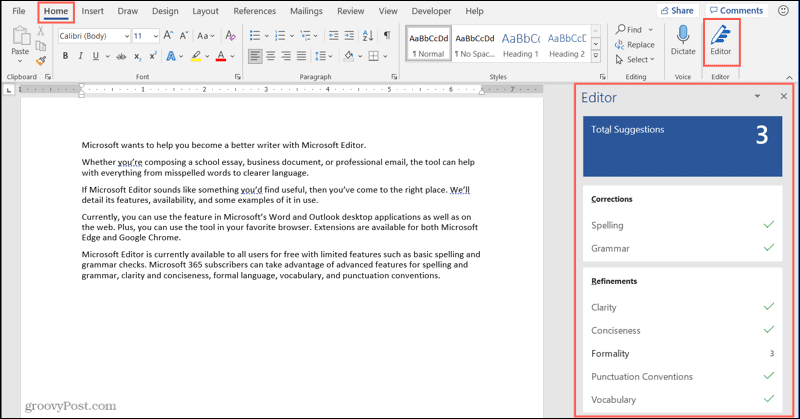Collapse the ribbon chevron

[x=789, y=78]
